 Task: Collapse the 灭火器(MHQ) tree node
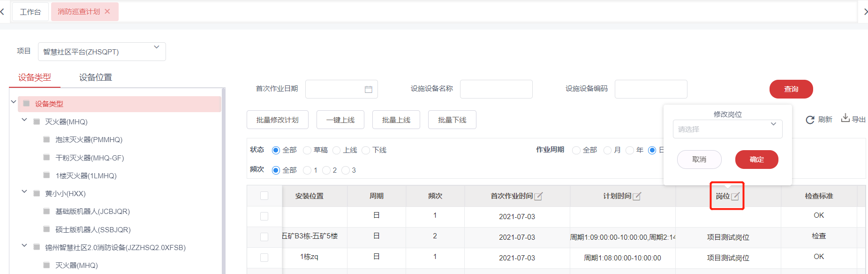(x=24, y=120)
